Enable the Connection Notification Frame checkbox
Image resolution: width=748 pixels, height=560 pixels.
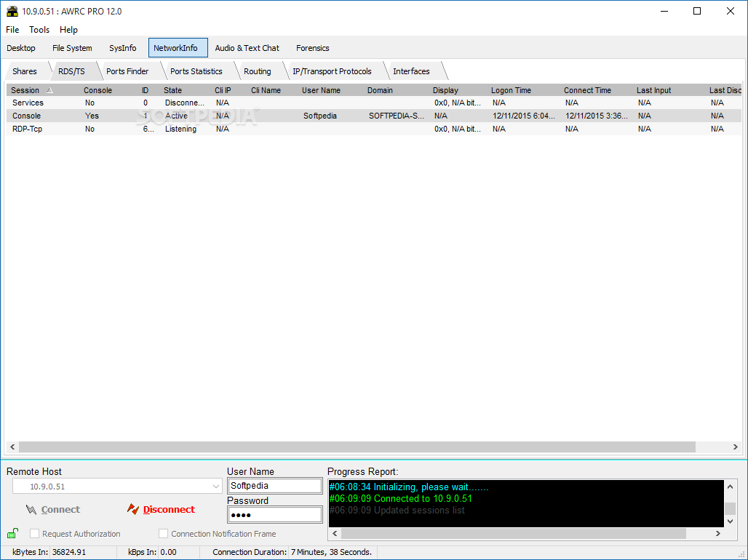(163, 533)
